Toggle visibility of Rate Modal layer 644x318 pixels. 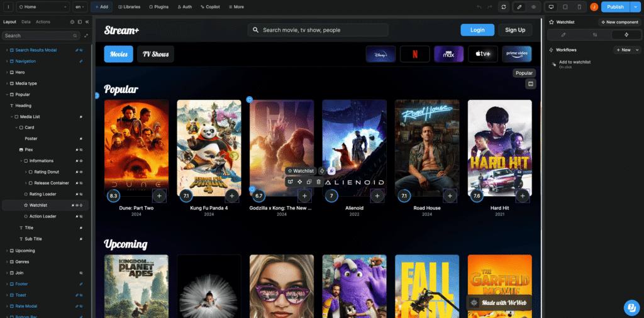pos(81,306)
